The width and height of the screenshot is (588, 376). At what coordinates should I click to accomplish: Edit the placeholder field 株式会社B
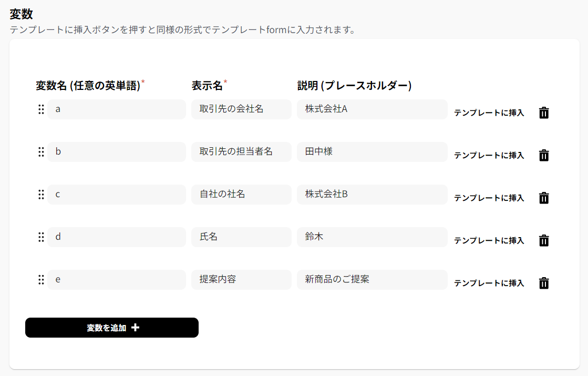(372, 195)
